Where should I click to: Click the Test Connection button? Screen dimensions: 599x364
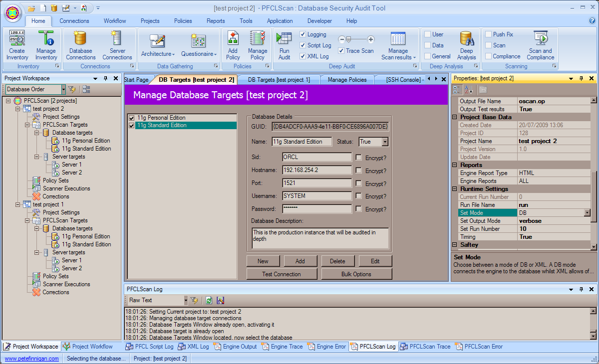(x=282, y=274)
